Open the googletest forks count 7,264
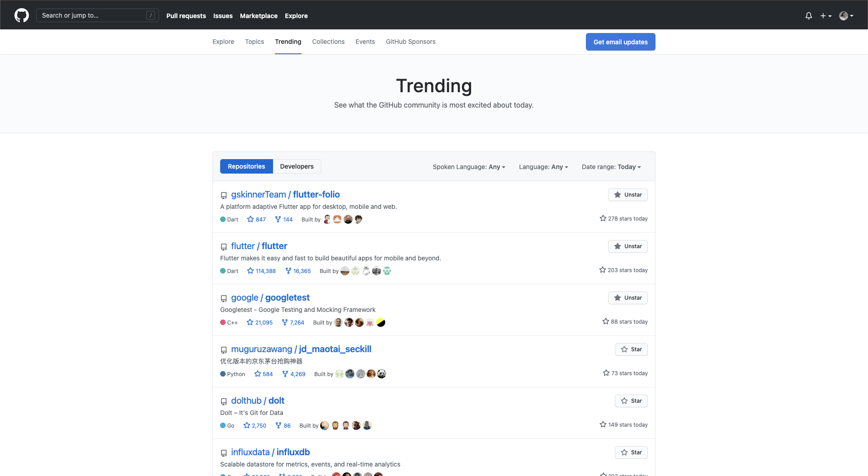868x476 pixels. pos(293,322)
